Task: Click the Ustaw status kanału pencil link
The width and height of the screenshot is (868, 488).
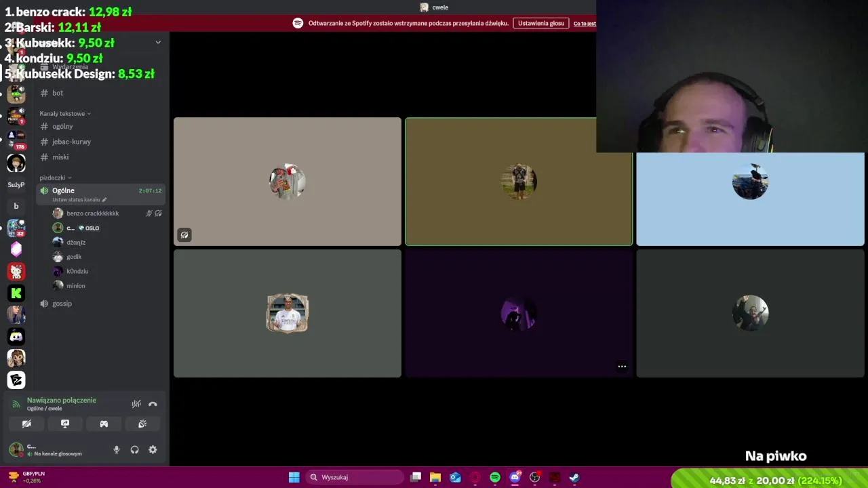Action: 79,200
